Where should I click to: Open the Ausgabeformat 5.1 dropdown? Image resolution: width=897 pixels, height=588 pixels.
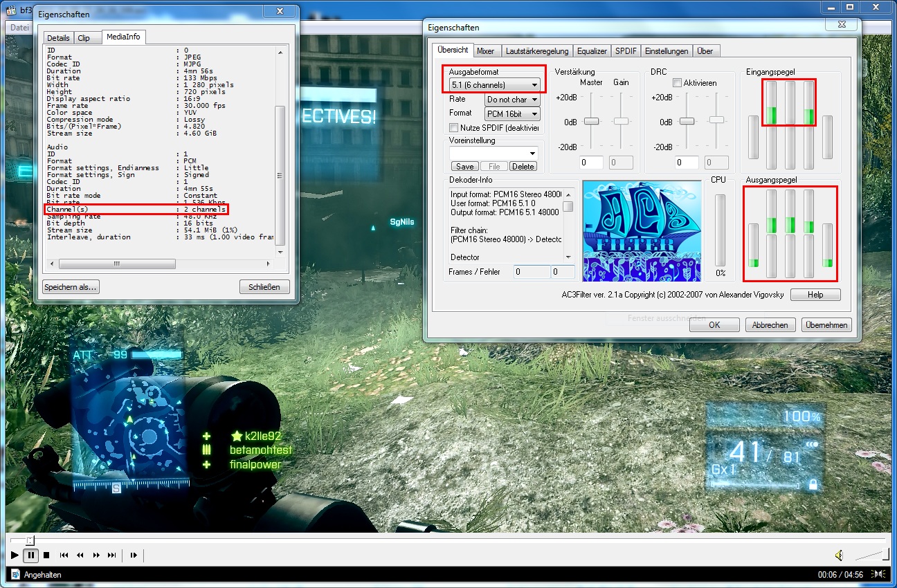pyautogui.click(x=494, y=85)
